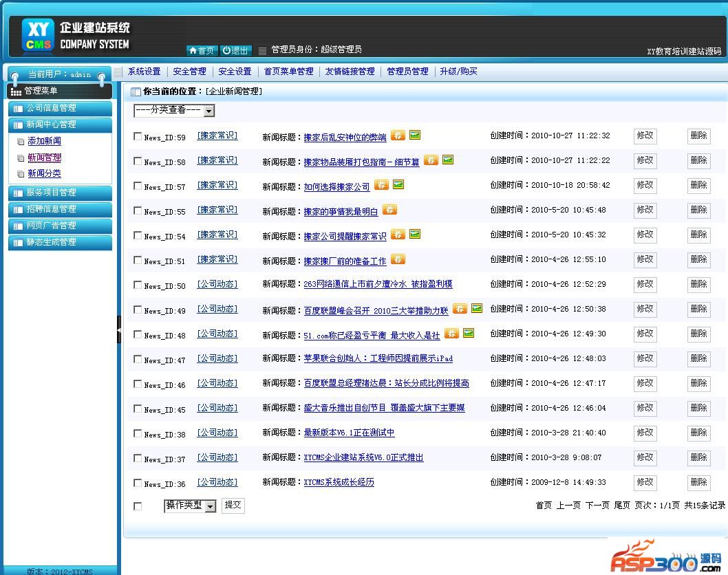728x575 pixels.
Task: Click green image icon on News_ID:49
Action: pos(477,309)
